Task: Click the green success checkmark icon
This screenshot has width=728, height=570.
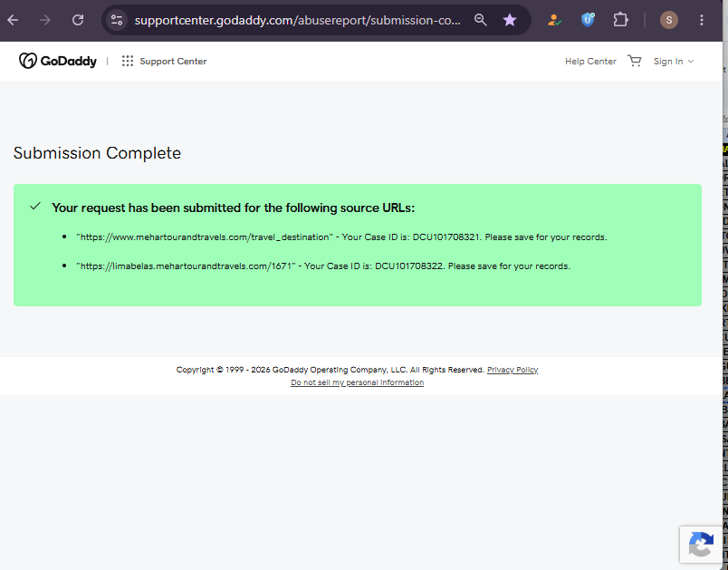Action: pyautogui.click(x=35, y=207)
